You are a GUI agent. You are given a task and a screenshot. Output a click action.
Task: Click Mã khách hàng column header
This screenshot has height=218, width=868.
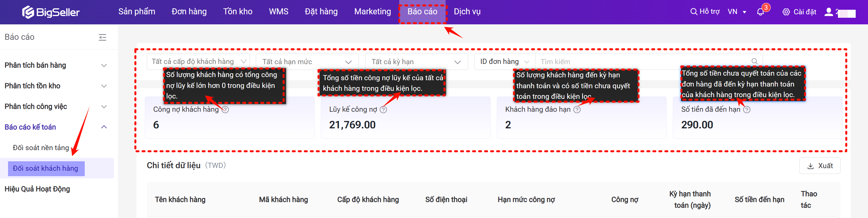pos(283,200)
